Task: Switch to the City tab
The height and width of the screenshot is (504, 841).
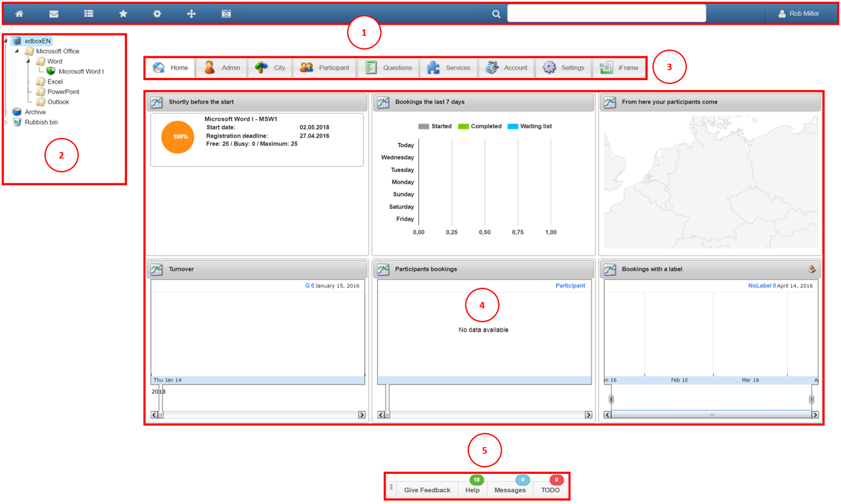Action: tap(270, 67)
